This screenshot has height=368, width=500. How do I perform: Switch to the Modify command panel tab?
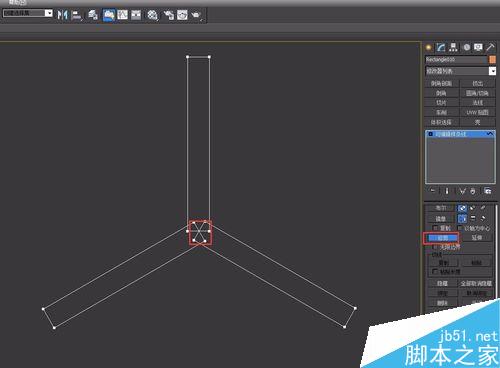[441, 47]
